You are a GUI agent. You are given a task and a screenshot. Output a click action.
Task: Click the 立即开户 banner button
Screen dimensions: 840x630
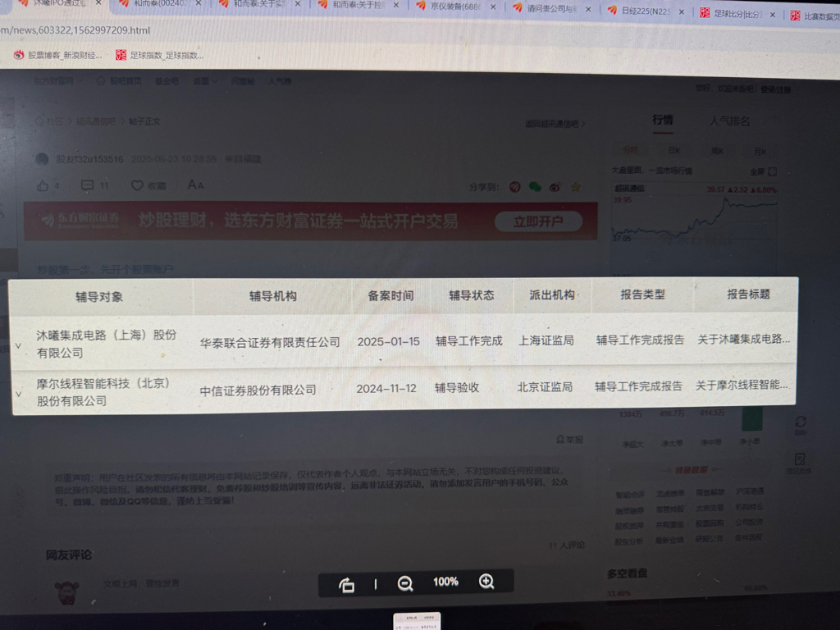pyautogui.click(x=538, y=221)
